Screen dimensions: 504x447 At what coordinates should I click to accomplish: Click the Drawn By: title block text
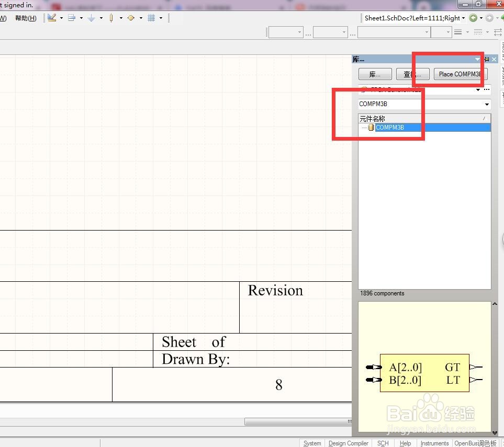[196, 359]
